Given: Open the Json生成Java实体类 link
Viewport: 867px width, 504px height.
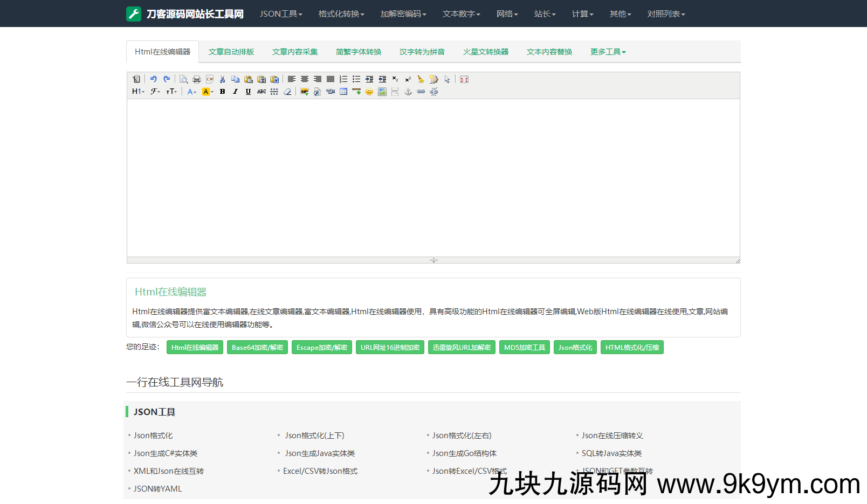Looking at the screenshot, I should 320,453.
